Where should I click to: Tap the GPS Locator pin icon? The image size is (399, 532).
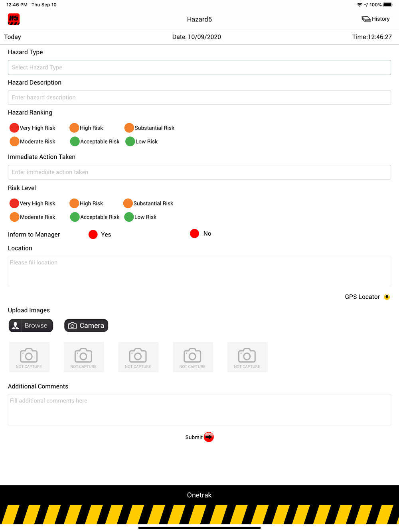[387, 297]
